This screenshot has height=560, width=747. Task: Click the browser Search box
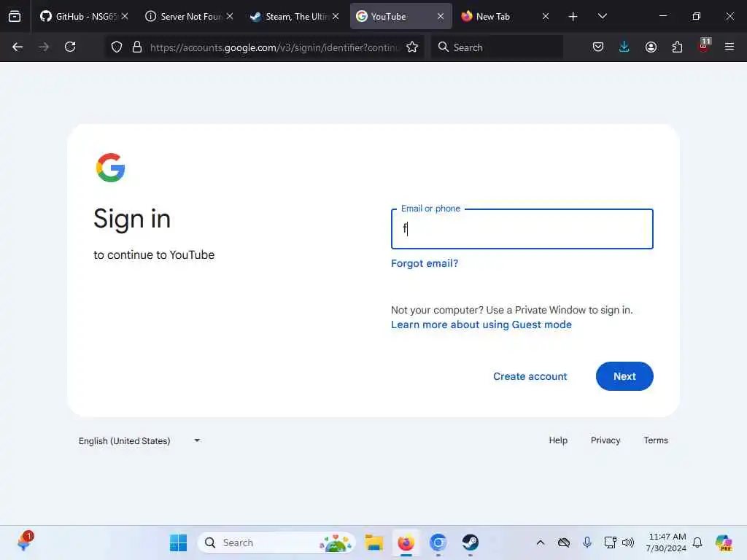pyautogui.click(x=498, y=47)
